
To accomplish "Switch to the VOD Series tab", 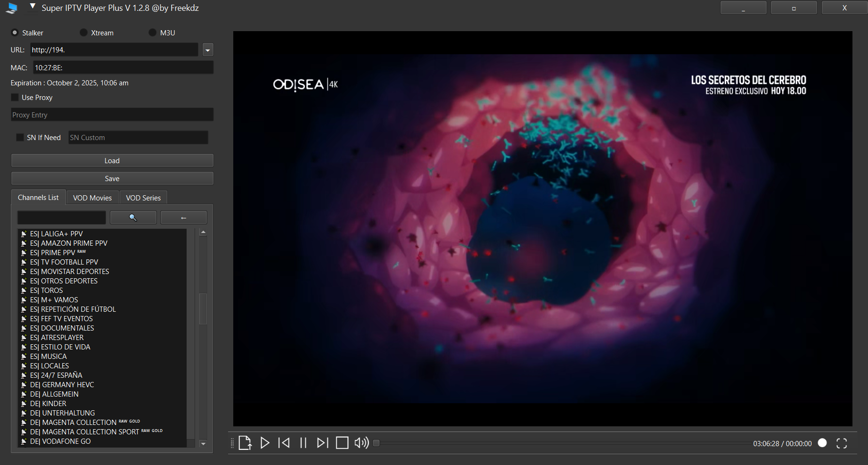I will 143,198.
